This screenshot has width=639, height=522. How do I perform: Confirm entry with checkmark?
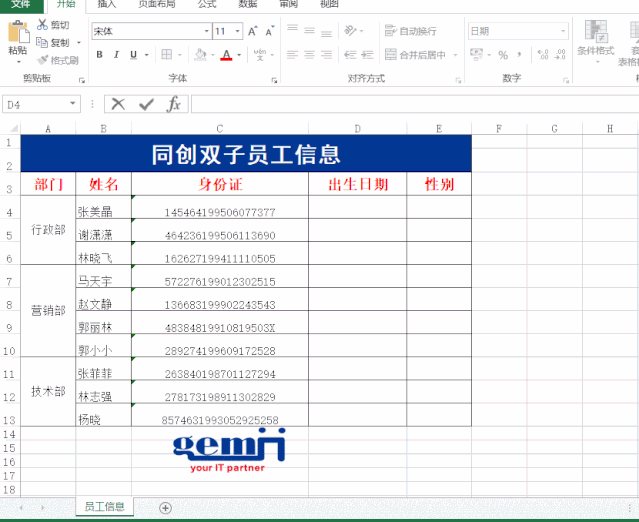pos(146,104)
